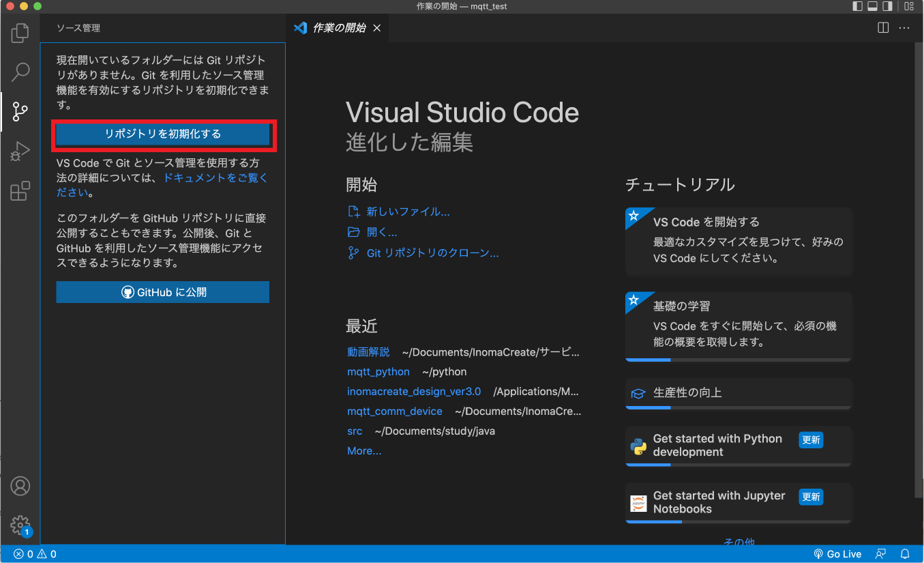The image size is (924, 563).
Task: Click the feedback icon in the status bar
Action: click(x=881, y=554)
